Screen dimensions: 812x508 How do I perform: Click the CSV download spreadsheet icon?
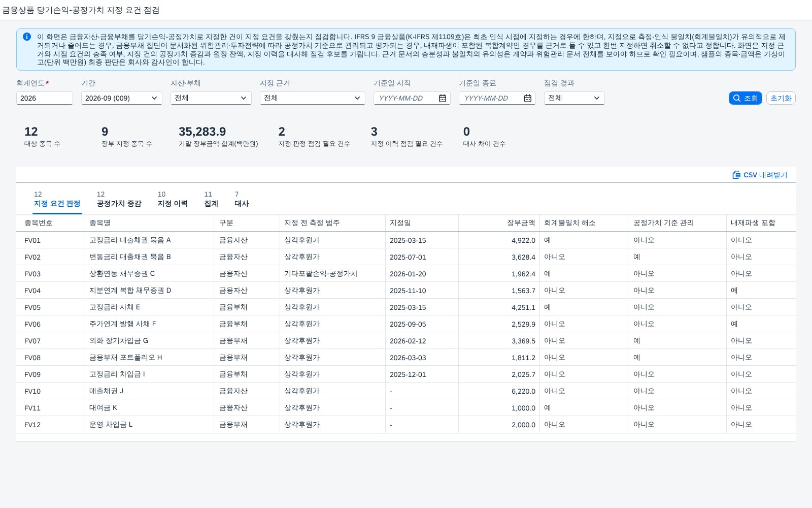[x=736, y=175]
